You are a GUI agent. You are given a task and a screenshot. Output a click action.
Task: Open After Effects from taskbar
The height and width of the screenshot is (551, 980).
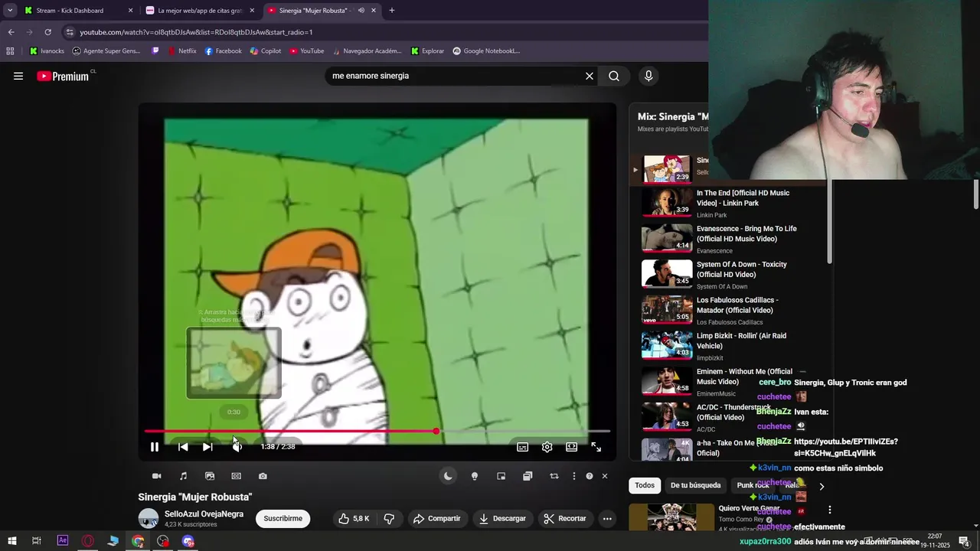(x=63, y=541)
